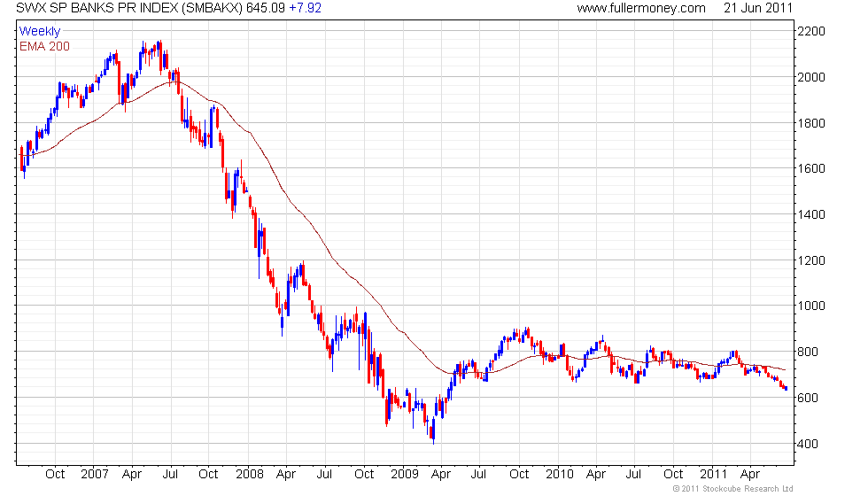The width and height of the screenshot is (868, 496).
Task: Click the index value 645.09
Action: pos(266,8)
